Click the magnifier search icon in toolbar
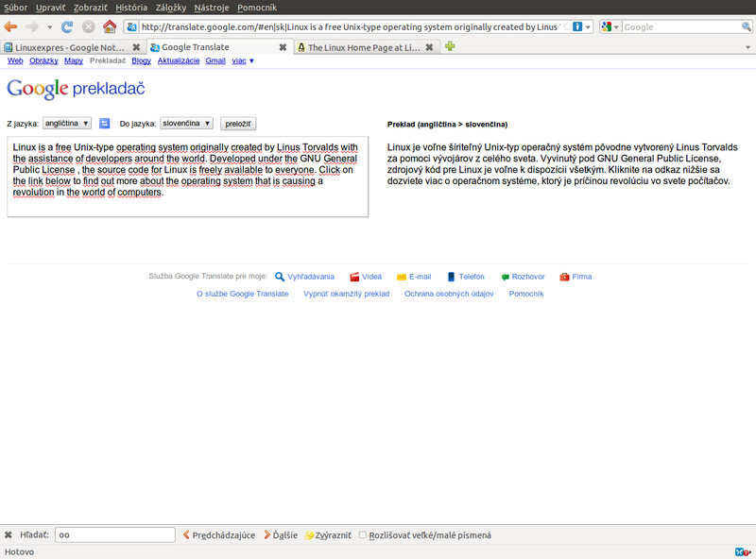Viewport: 756px width, 559px height. pyautogui.click(x=746, y=27)
